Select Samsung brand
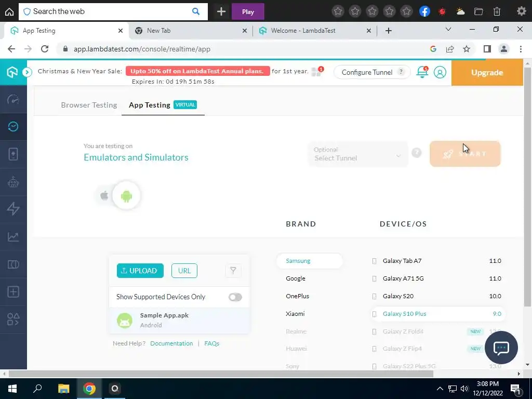The width and height of the screenshot is (532, 399). pos(310,261)
